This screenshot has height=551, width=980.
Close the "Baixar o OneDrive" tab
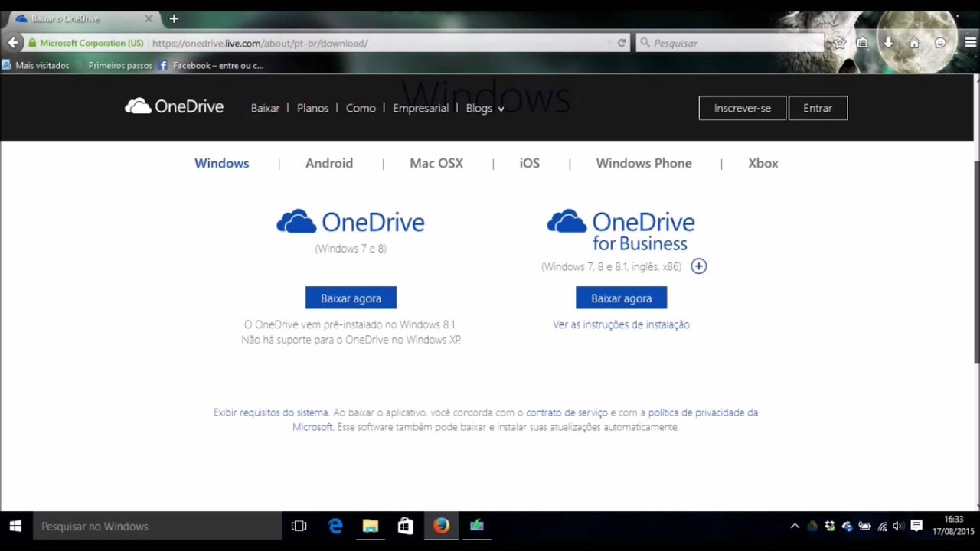point(149,18)
